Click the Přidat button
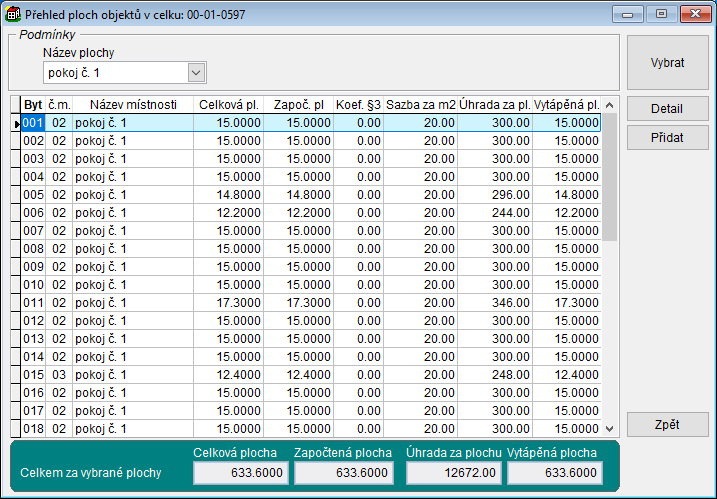Screen dimensions: 717x499 [667, 138]
